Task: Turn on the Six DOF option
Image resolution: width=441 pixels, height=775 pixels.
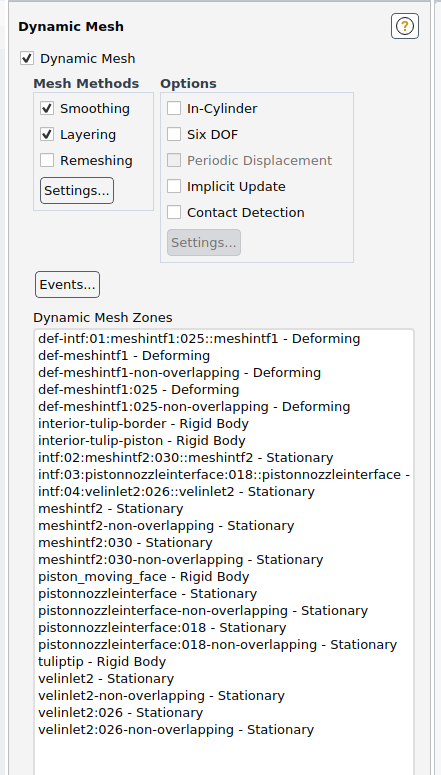Action: (174, 134)
